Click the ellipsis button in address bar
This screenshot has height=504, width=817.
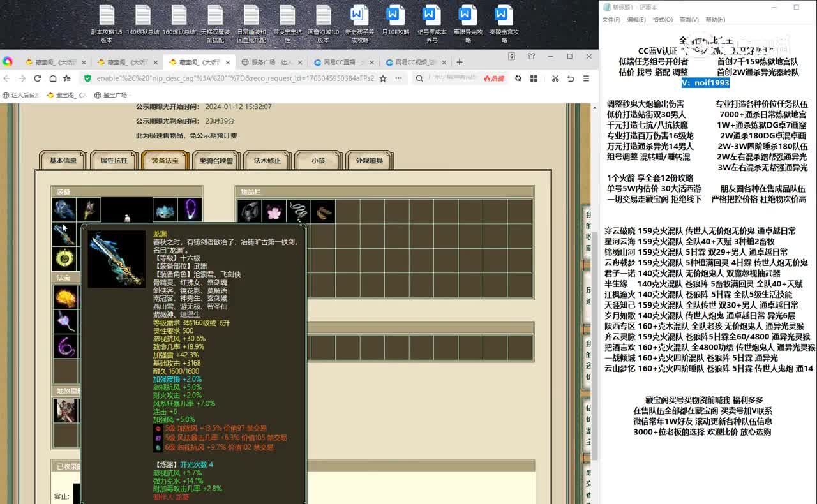(398, 78)
